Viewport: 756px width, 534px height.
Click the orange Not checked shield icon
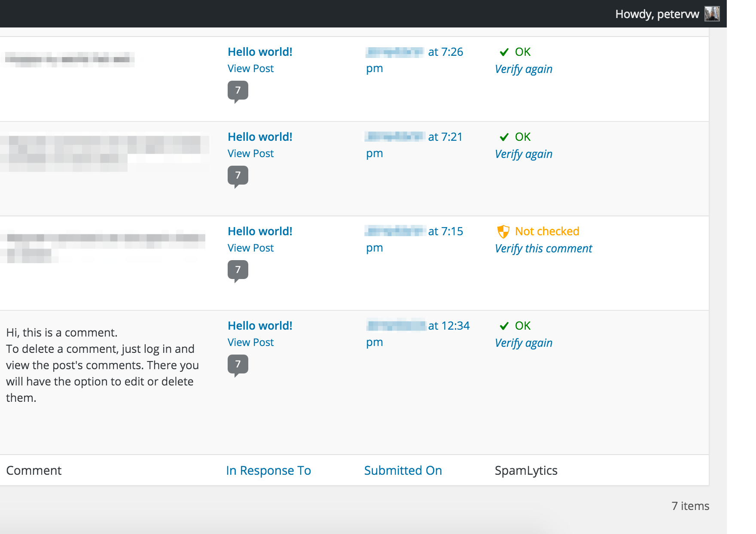(x=503, y=232)
